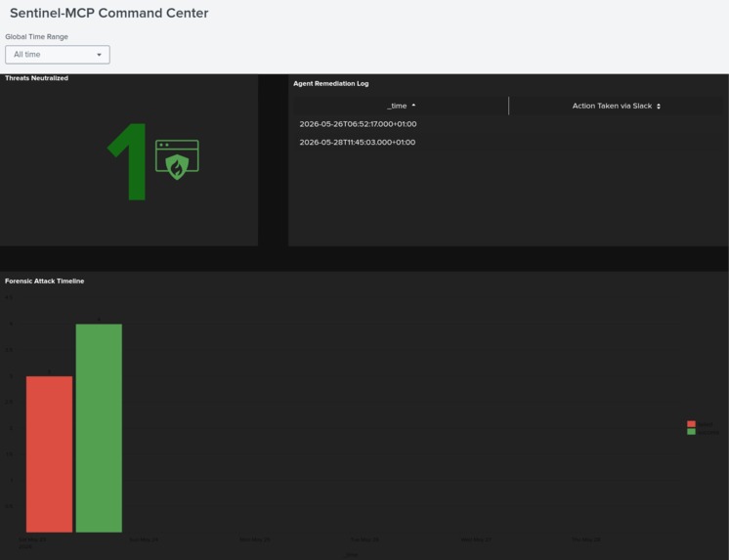Toggle the green legend swatch
This screenshot has width=729, height=560.
tap(691, 432)
